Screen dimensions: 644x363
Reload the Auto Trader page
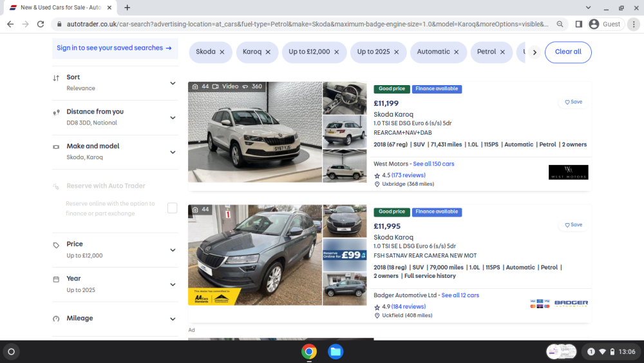(40, 25)
